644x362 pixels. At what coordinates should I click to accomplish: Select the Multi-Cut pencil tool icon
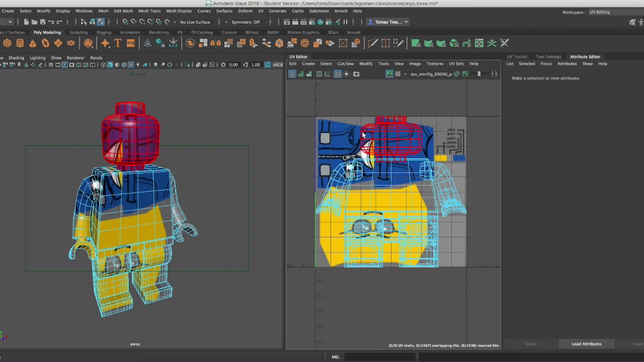pos(373,43)
